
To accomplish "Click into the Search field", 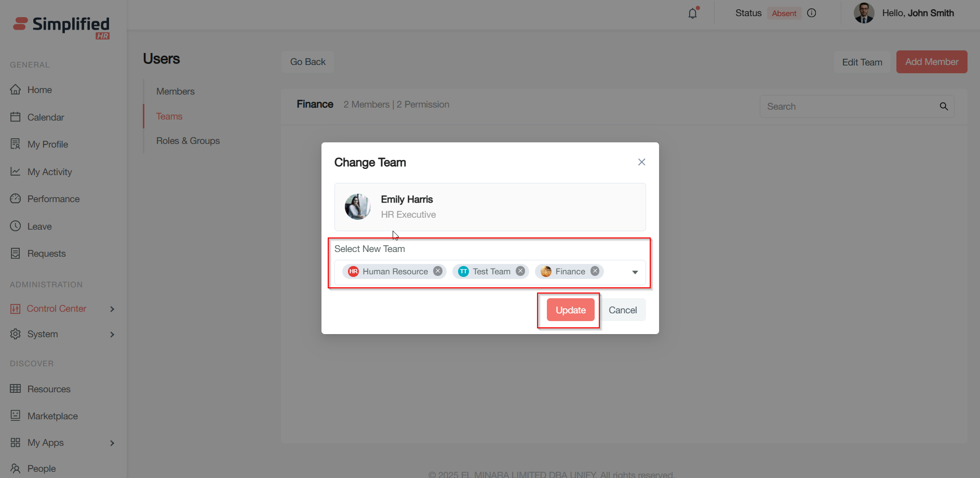I will (x=849, y=107).
